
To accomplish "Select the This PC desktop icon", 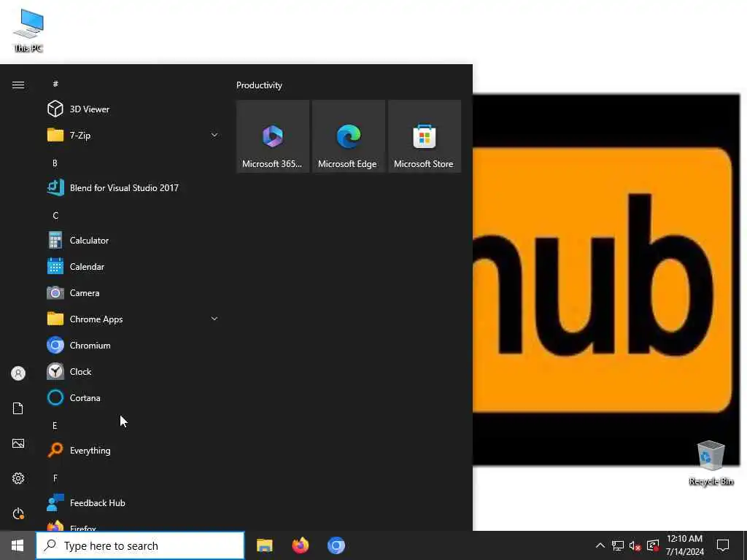I will point(28,31).
